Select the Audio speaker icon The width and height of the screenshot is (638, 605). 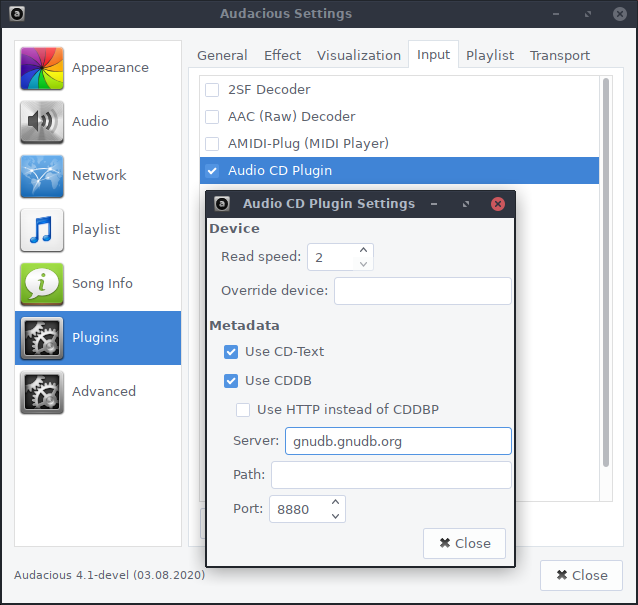click(42, 122)
